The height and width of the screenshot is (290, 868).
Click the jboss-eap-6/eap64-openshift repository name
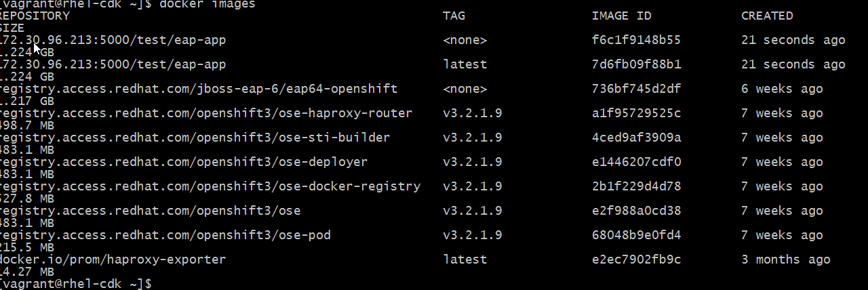199,89
